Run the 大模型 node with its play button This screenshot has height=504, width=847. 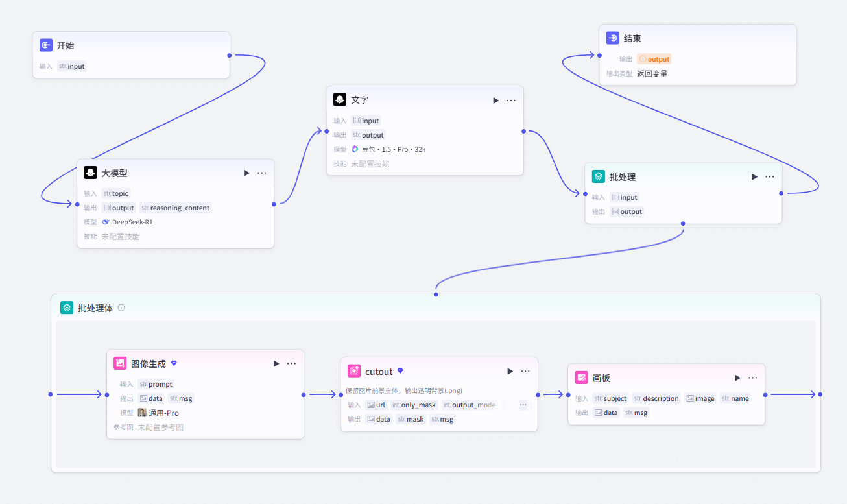[x=246, y=173]
